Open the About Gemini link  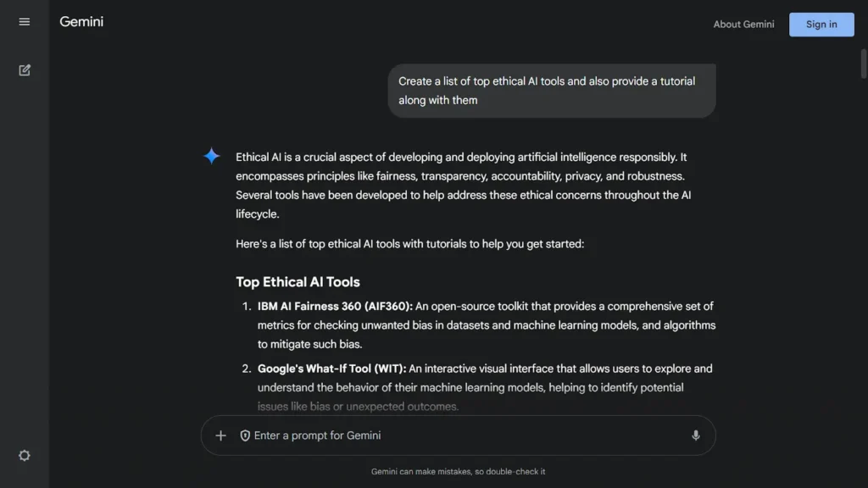(x=743, y=25)
